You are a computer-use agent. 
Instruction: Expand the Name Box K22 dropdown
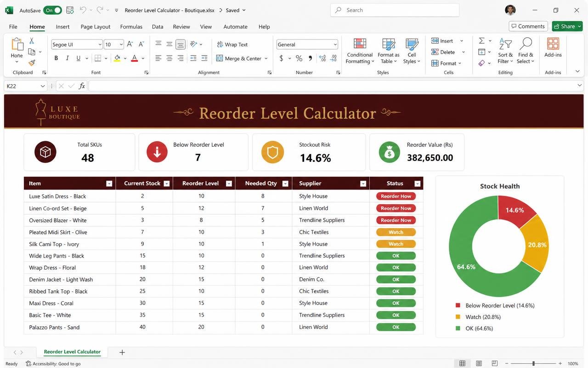[43, 86]
